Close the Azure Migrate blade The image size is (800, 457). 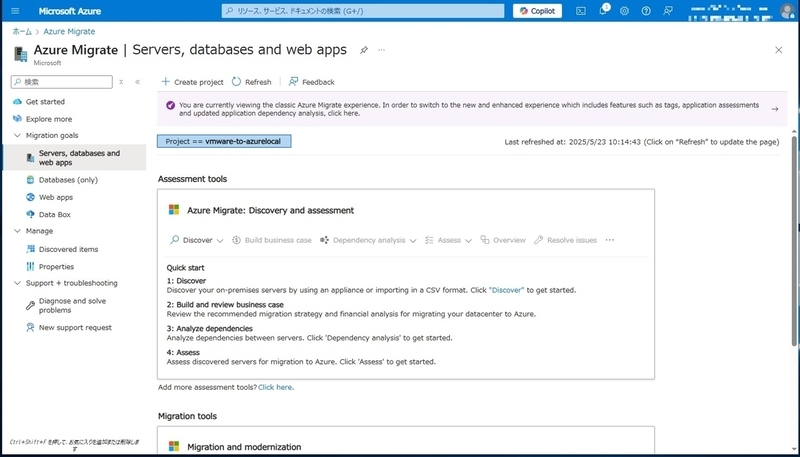pyautogui.click(x=779, y=50)
